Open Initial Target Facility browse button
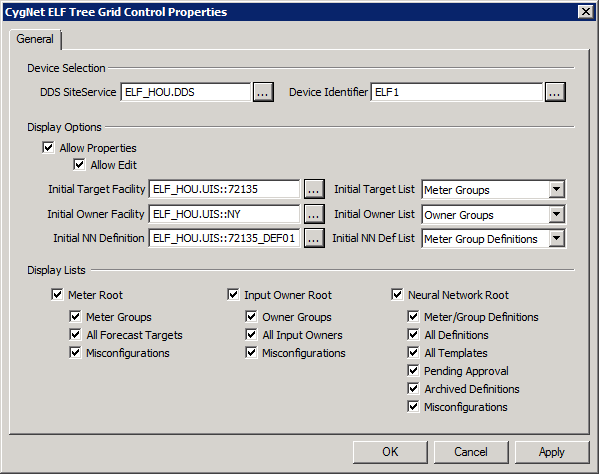 pyautogui.click(x=314, y=189)
